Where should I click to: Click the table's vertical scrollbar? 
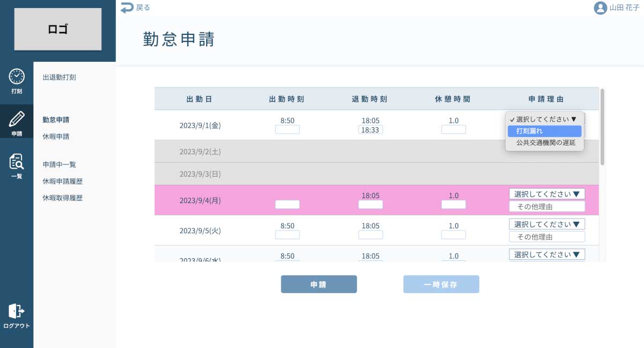[603, 127]
